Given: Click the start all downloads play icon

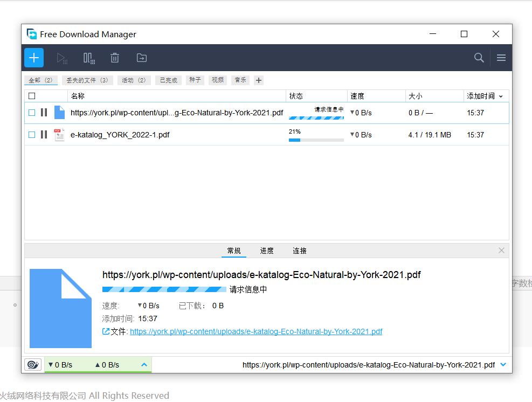Looking at the screenshot, I should [62, 58].
